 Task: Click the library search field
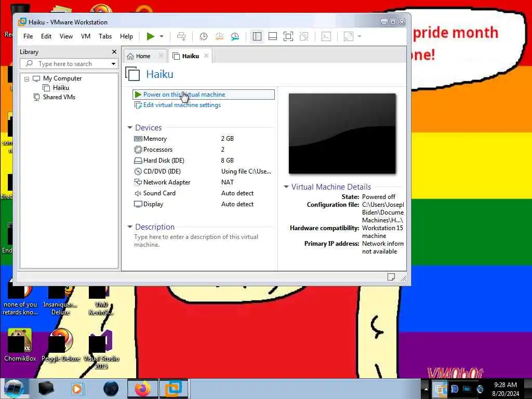pos(68,64)
